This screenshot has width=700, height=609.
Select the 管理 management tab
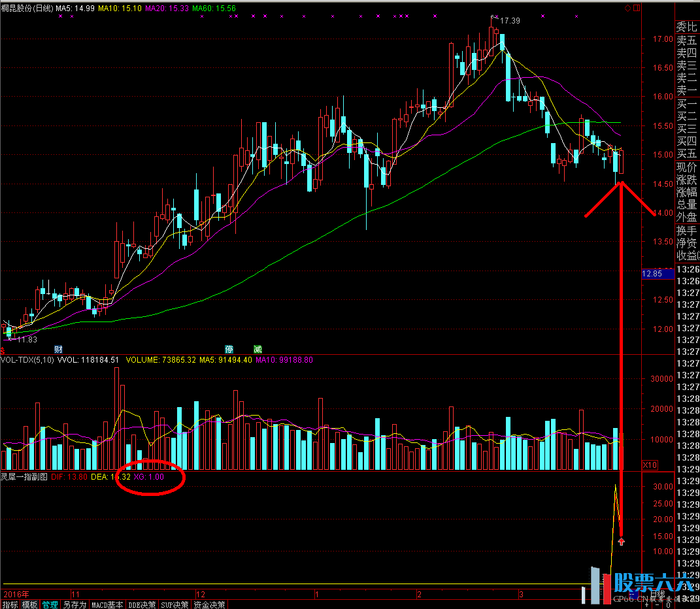pos(50,604)
